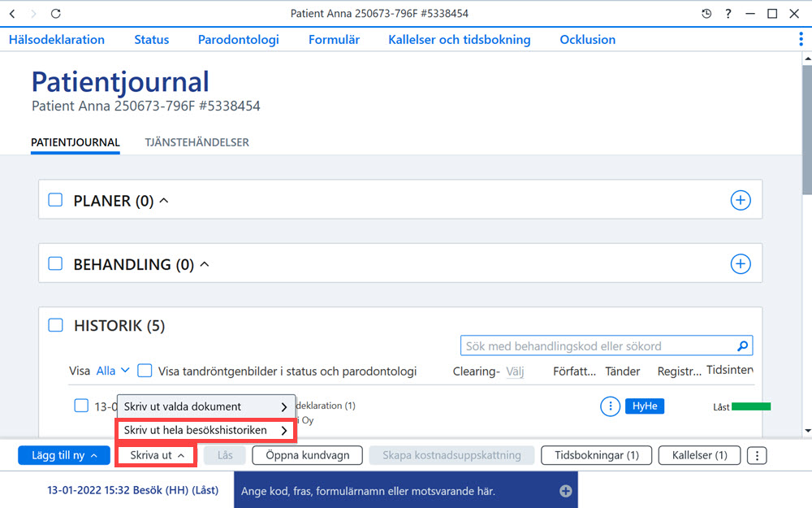Screen dimensions: 812x508
Task: Reload the page with refresh icon
Action: (55, 14)
